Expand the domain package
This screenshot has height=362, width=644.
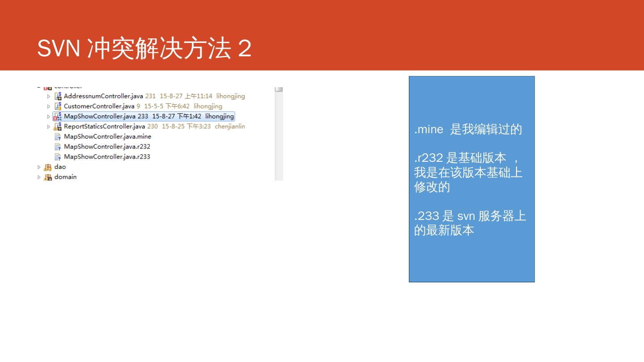coord(39,177)
